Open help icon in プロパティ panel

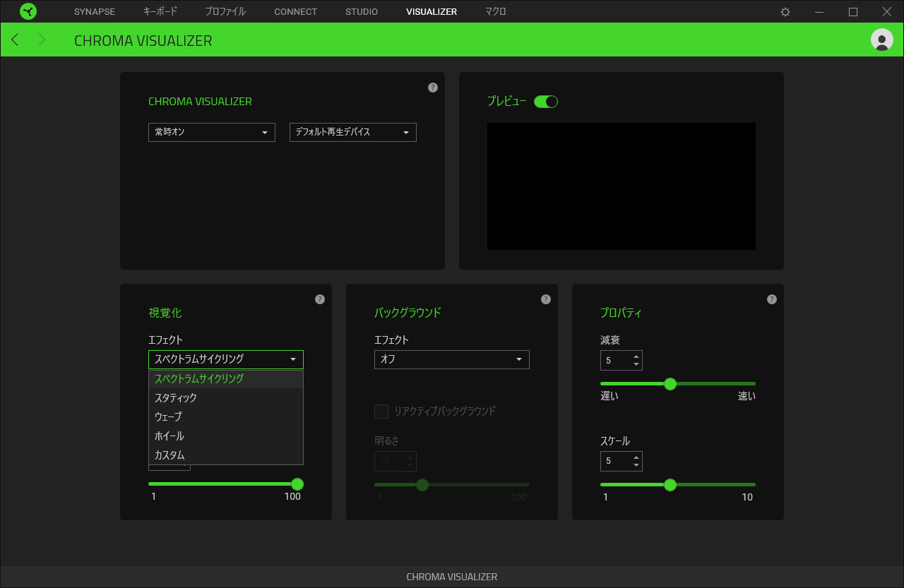pyautogui.click(x=772, y=299)
